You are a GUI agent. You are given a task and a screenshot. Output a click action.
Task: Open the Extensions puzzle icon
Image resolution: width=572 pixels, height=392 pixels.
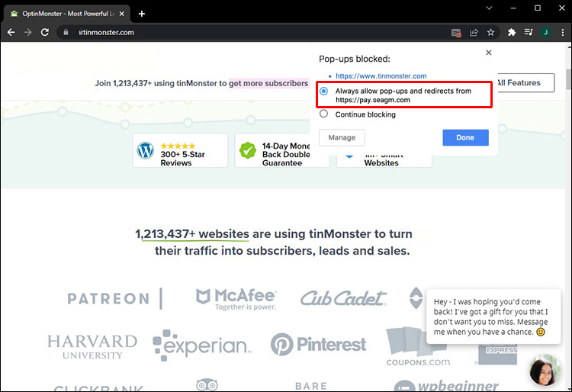512,33
